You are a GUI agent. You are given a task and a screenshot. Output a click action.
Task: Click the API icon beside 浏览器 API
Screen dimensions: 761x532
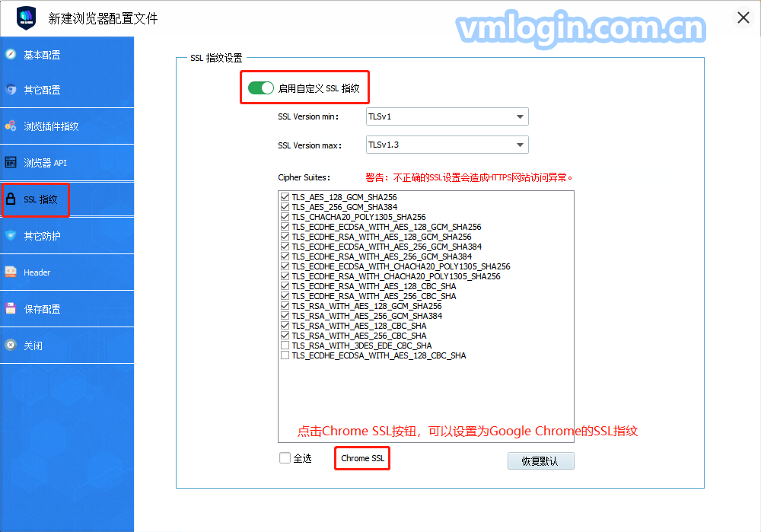pyautogui.click(x=11, y=162)
